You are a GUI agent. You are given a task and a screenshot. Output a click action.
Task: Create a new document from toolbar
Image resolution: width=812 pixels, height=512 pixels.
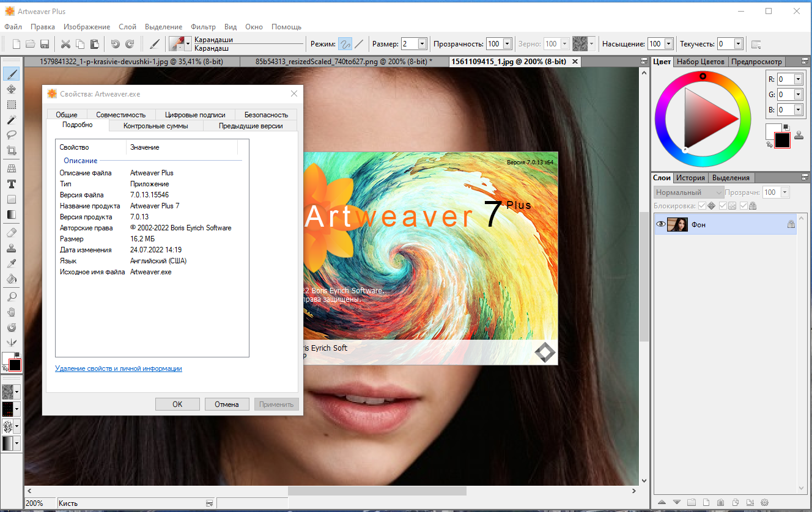tap(17, 44)
